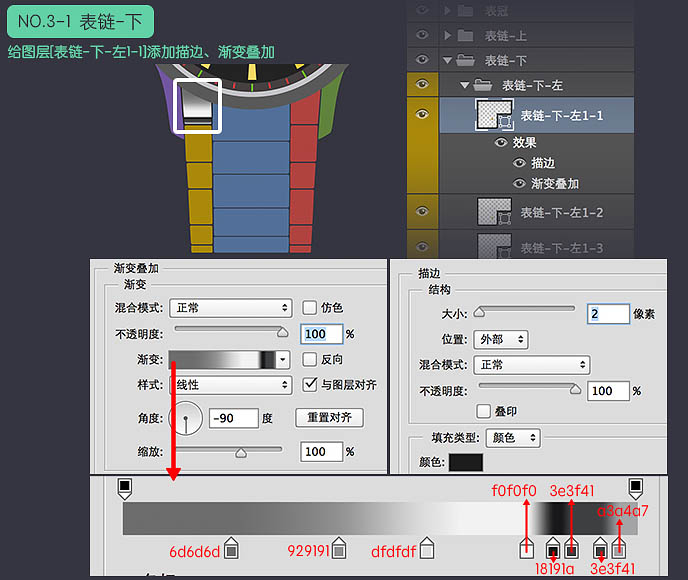
Task: Select the 表链-下-左1-3 layer thumbnail
Action: tap(494, 246)
